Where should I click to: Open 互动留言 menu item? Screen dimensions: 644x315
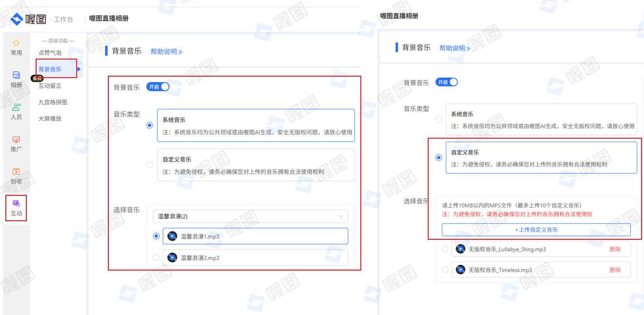pyautogui.click(x=50, y=86)
